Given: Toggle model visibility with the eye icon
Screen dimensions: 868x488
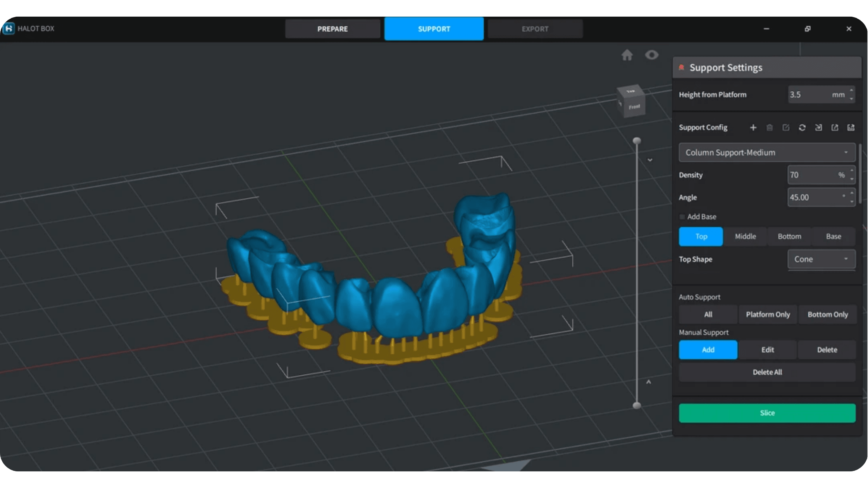Looking at the screenshot, I should point(652,55).
